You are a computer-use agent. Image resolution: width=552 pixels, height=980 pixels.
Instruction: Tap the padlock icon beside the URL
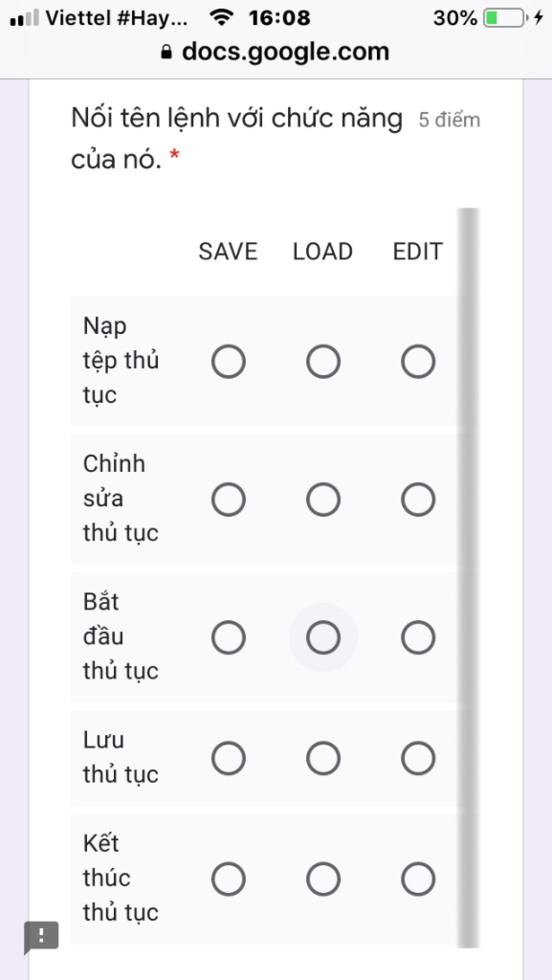point(167,52)
